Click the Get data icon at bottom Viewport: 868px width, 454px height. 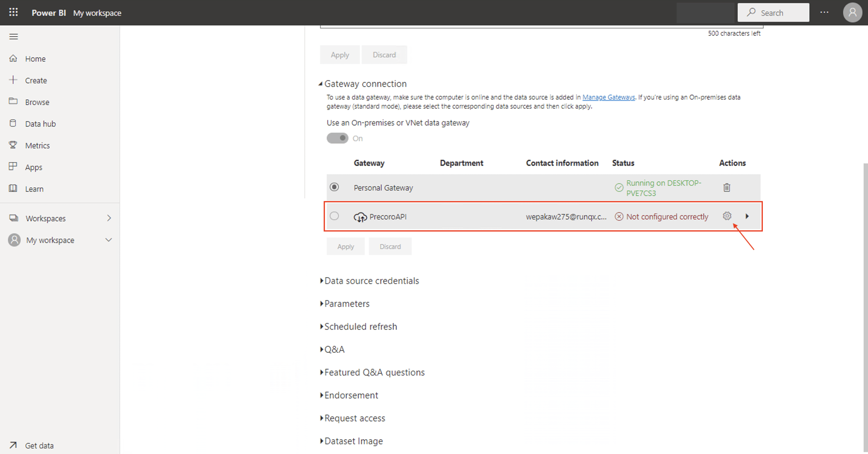pyautogui.click(x=13, y=445)
